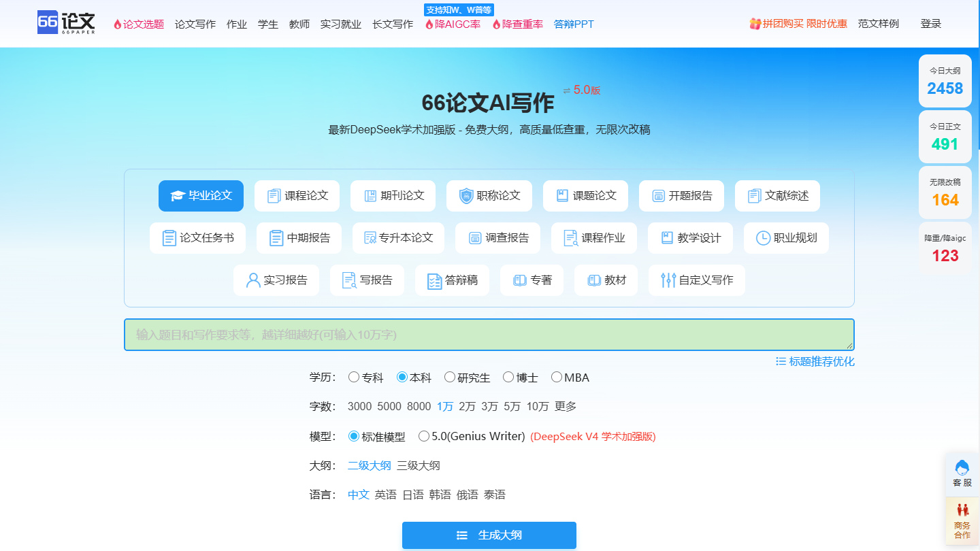Click the 实习报告 person icon
980x551 pixels.
(x=253, y=280)
